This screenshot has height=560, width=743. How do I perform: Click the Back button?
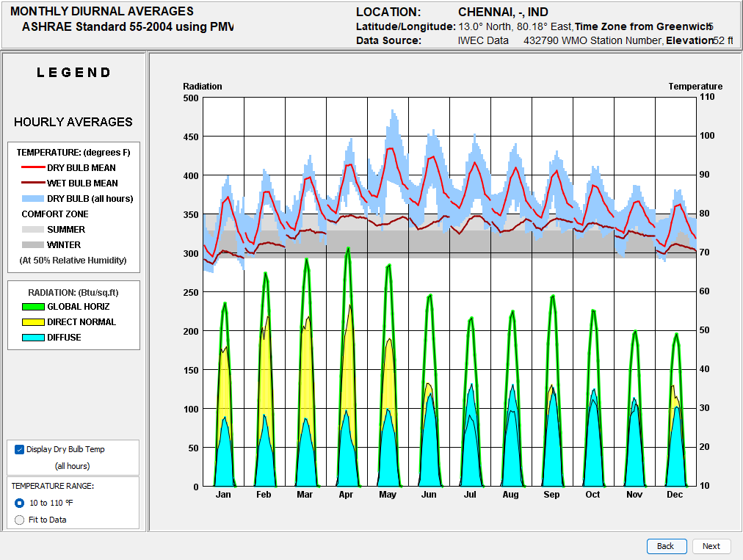[667, 546]
